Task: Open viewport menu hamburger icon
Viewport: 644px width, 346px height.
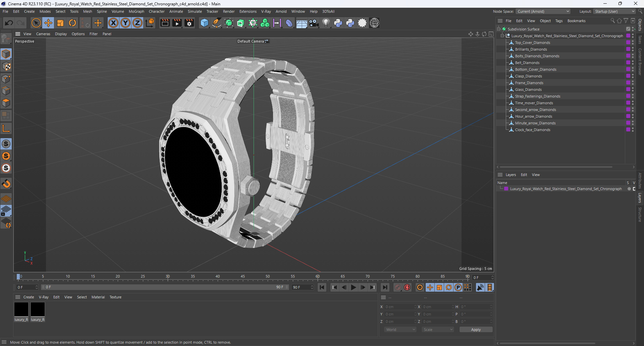Action: (x=18, y=34)
